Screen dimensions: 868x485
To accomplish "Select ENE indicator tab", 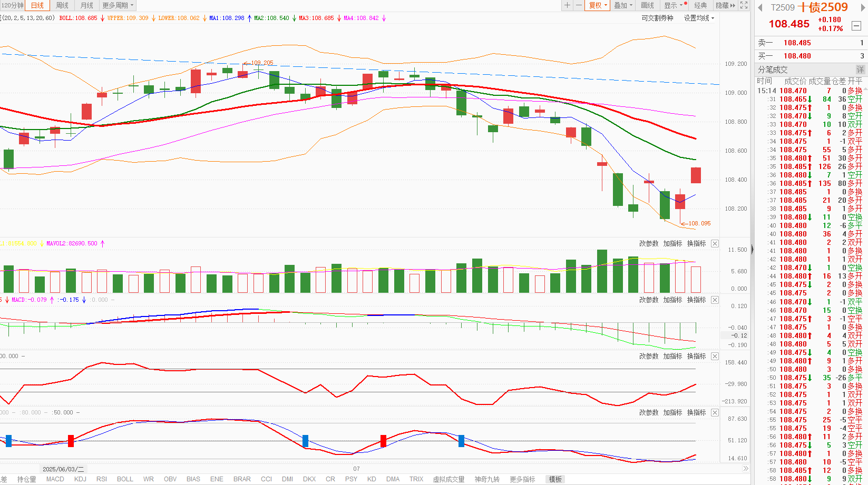I will coord(217,479).
